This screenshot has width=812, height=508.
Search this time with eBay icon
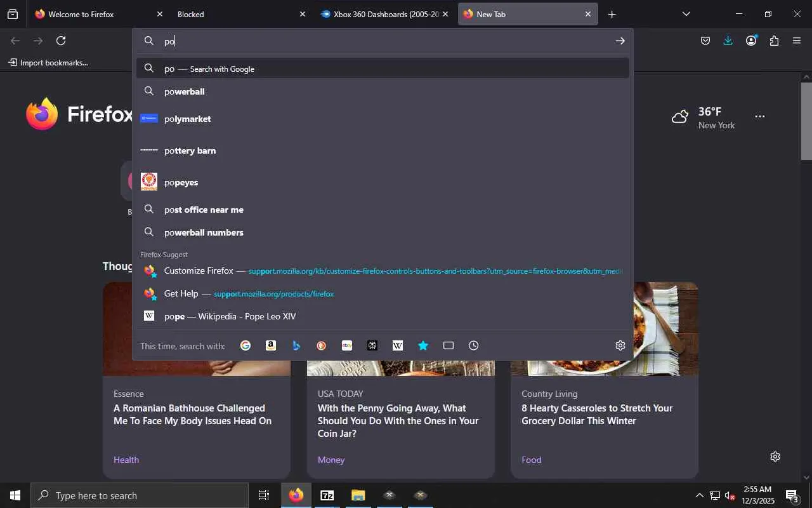pyautogui.click(x=347, y=345)
